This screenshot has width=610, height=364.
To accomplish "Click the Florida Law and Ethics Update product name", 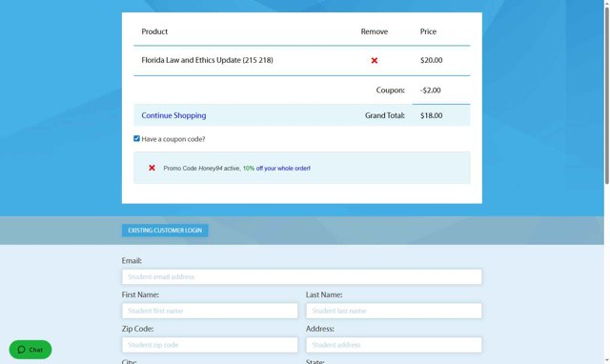I will click(x=207, y=60).
